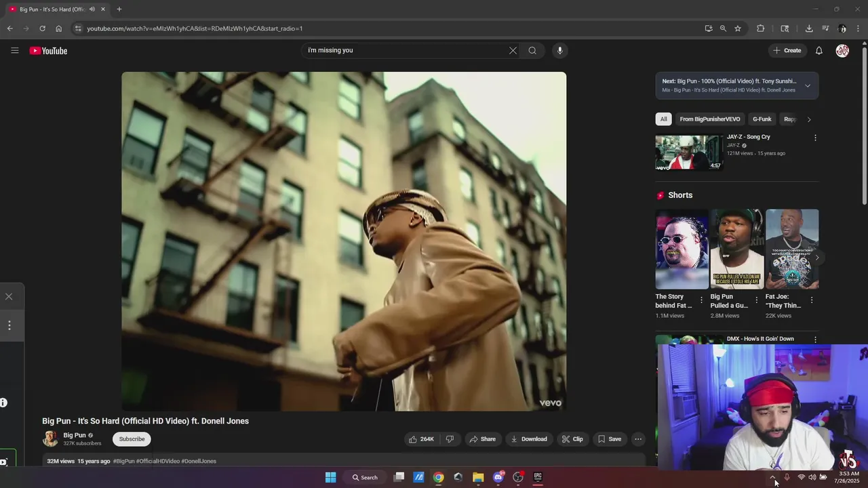Open Big Pun channel avatar
The height and width of the screenshot is (488, 868).
click(50, 439)
